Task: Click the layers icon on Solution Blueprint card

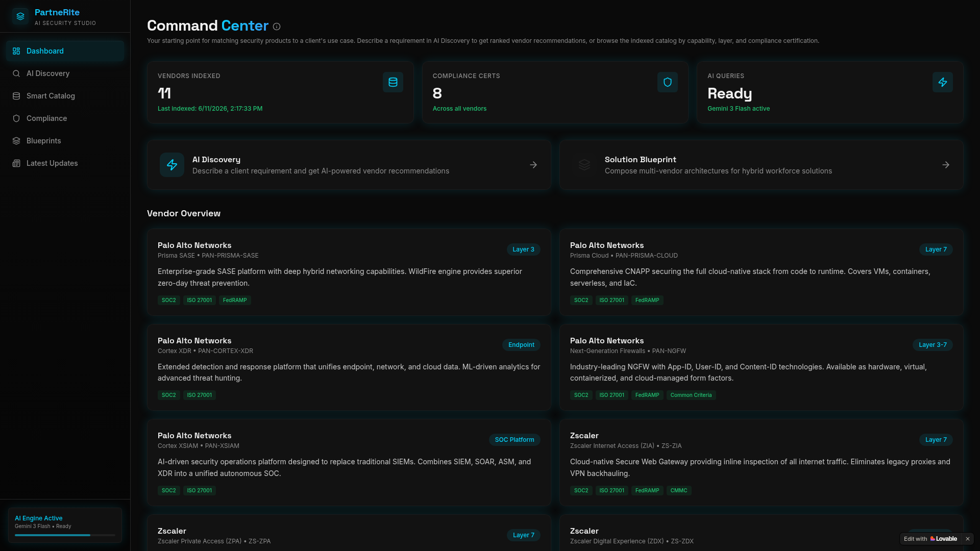Action: [584, 165]
